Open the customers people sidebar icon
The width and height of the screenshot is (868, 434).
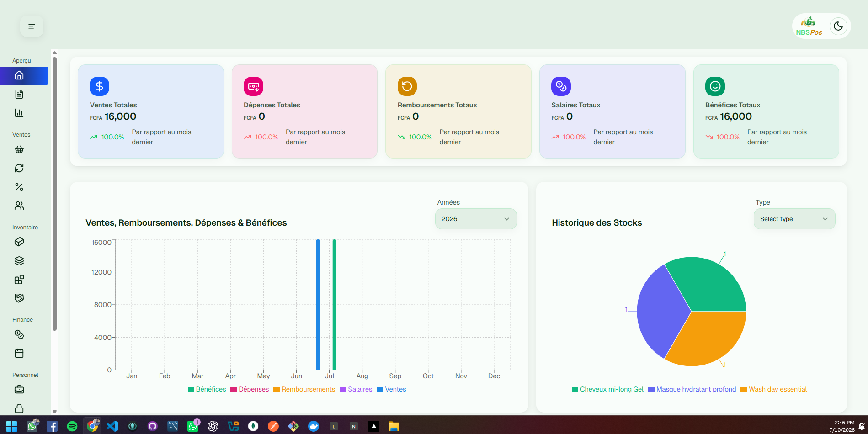click(19, 206)
